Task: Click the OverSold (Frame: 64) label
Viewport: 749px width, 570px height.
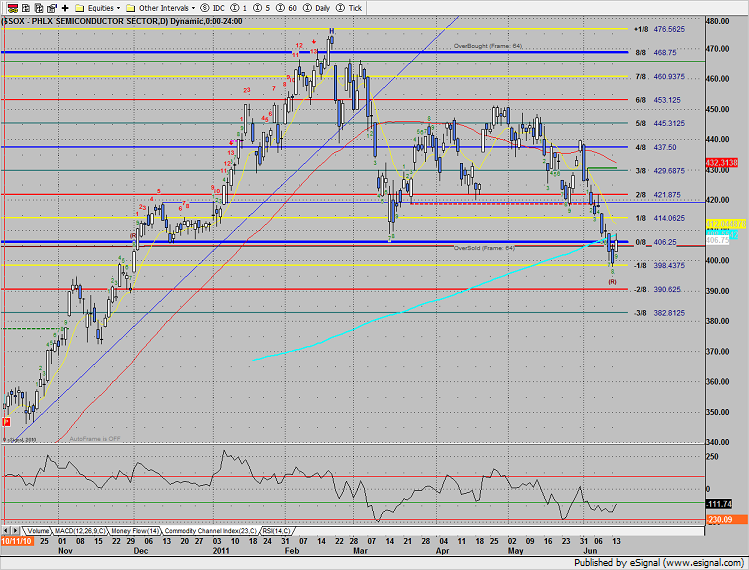Action: tap(484, 248)
